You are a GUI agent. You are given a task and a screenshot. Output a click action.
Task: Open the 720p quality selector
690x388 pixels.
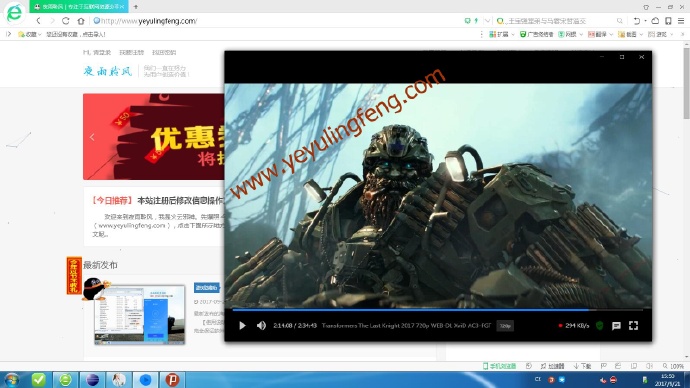(x=505, y=326)
